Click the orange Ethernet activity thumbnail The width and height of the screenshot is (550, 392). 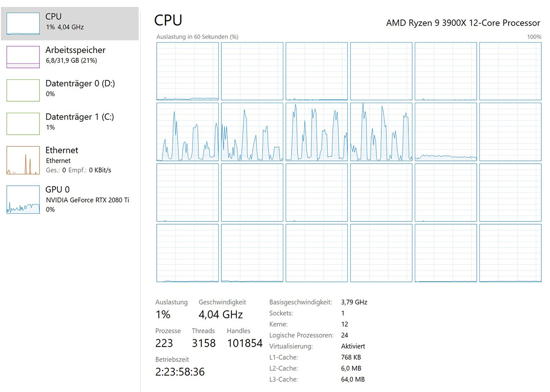click(x=23, y=160)
